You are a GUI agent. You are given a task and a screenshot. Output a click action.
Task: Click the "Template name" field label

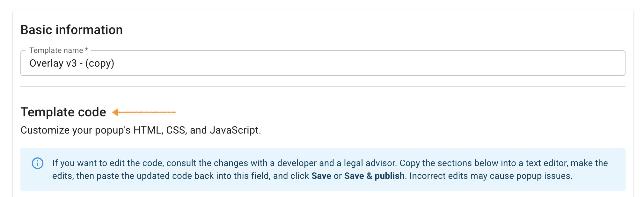click(x=56, y=50)
